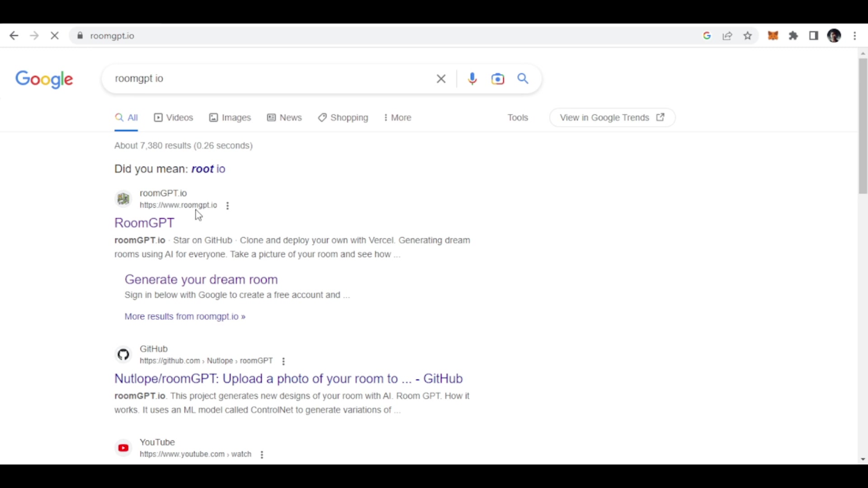
Task: Click the roomGPT.io site favicon
Action: (123, 199)
